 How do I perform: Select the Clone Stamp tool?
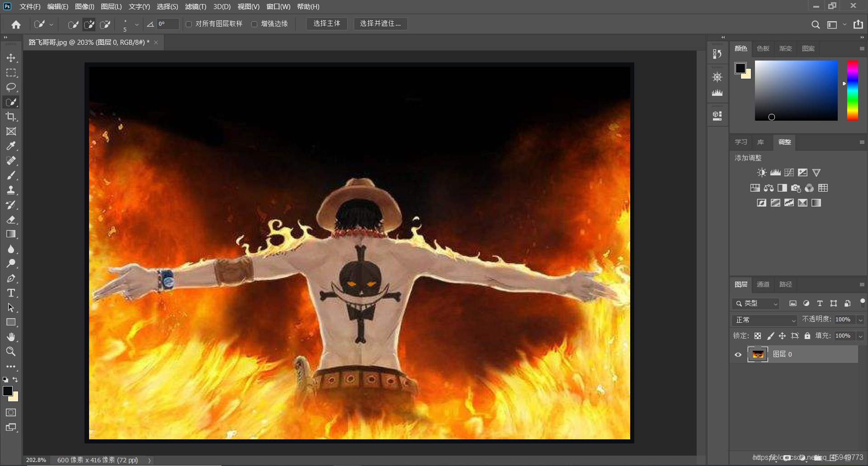pyautogui.click(x=11, y=190)
